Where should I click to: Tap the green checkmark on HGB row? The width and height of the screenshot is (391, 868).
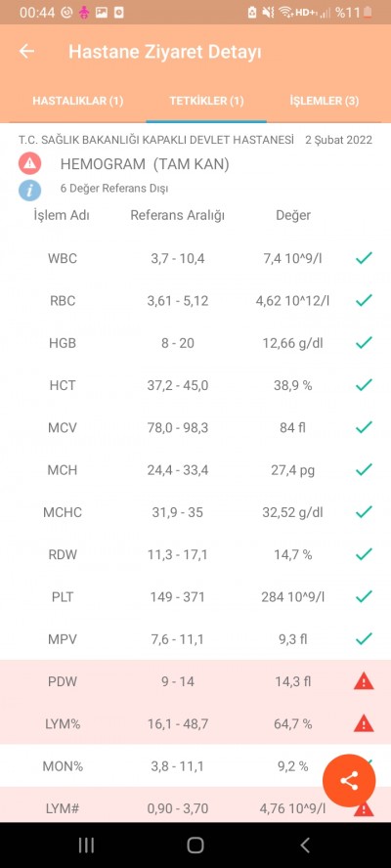(364, 343)
